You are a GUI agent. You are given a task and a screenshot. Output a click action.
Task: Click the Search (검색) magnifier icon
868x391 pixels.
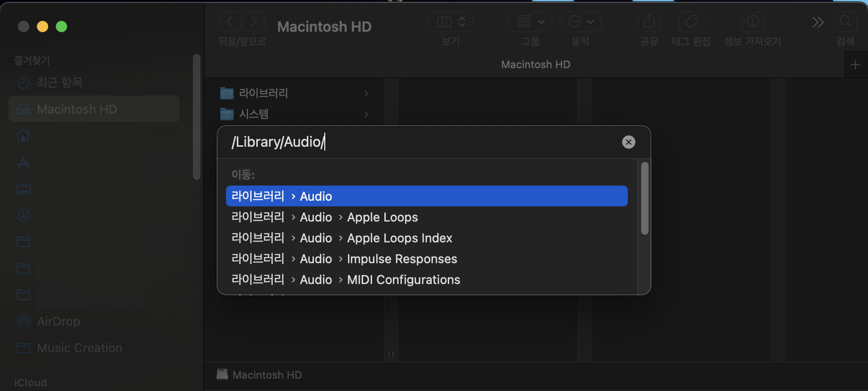pyautogui.click(x=845, y=22)
